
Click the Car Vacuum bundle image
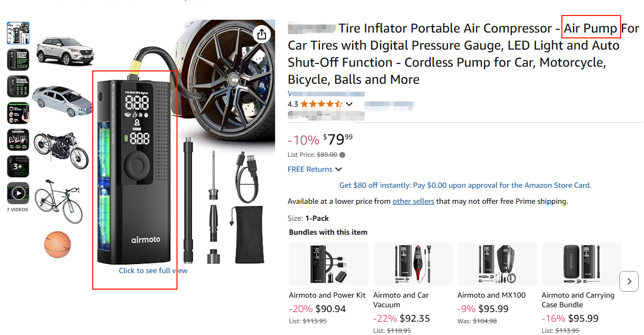point(413,264)
